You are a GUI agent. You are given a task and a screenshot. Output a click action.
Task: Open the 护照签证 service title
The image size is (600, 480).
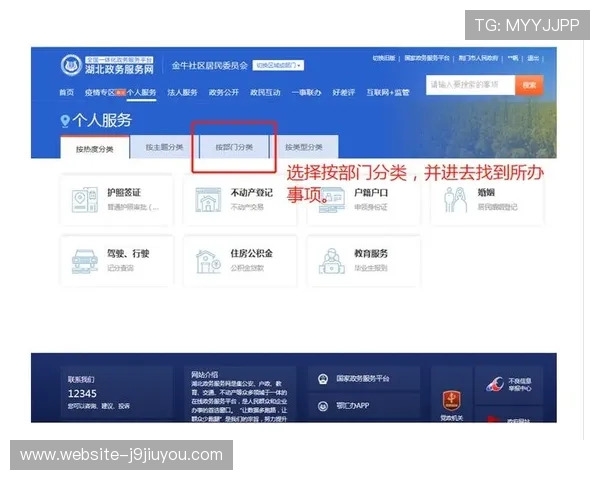(124, 193)
